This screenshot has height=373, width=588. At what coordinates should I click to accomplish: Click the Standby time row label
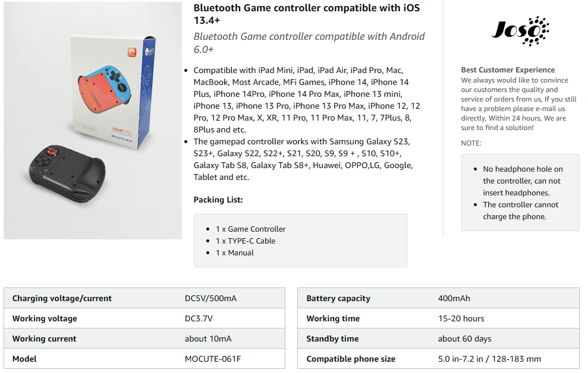click(x=332, y=339)
